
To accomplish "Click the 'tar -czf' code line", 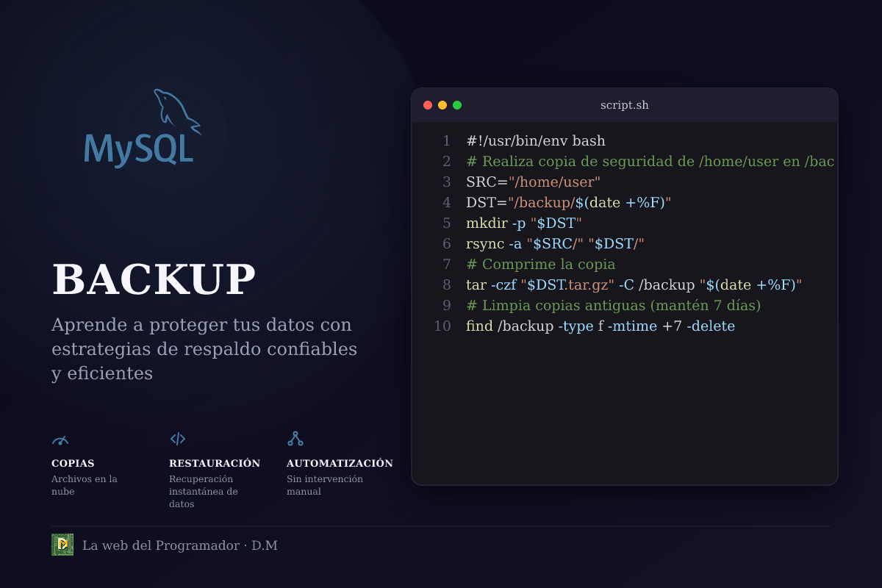I will click(634, 285).
